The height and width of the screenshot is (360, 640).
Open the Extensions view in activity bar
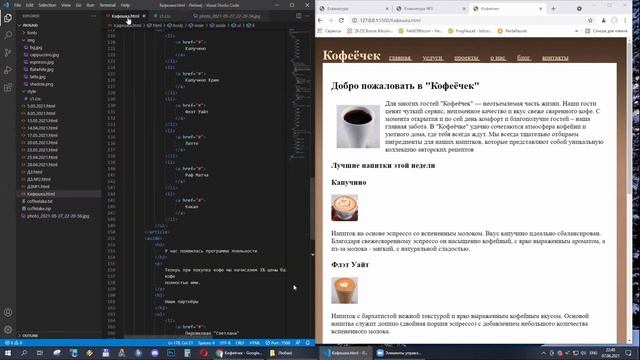[x=8, y=88]
